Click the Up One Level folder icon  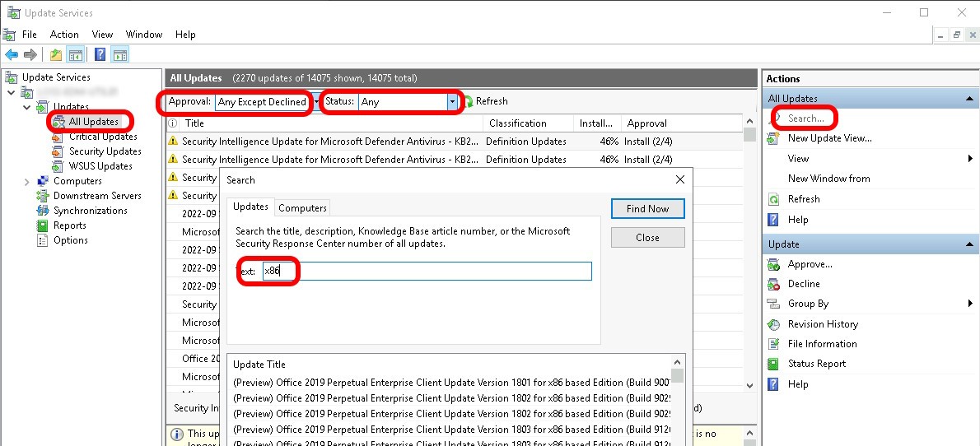[55, 55]
